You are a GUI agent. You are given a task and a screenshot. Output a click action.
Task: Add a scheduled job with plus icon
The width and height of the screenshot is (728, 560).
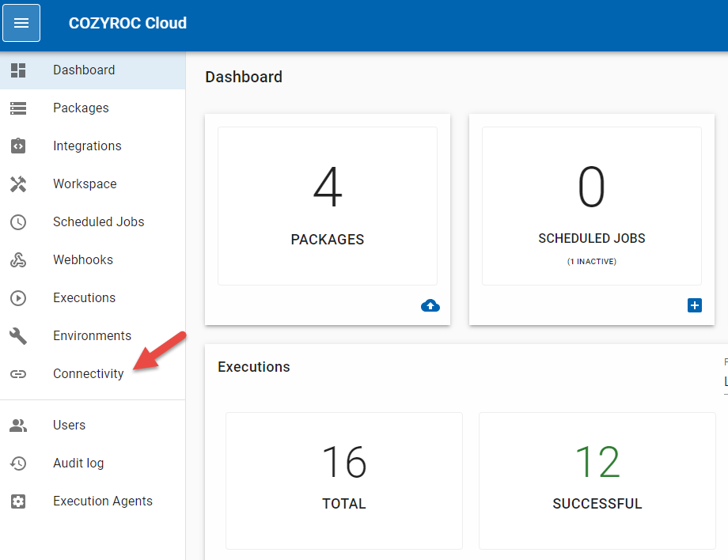pyautogui.click(x=695, y=305)
